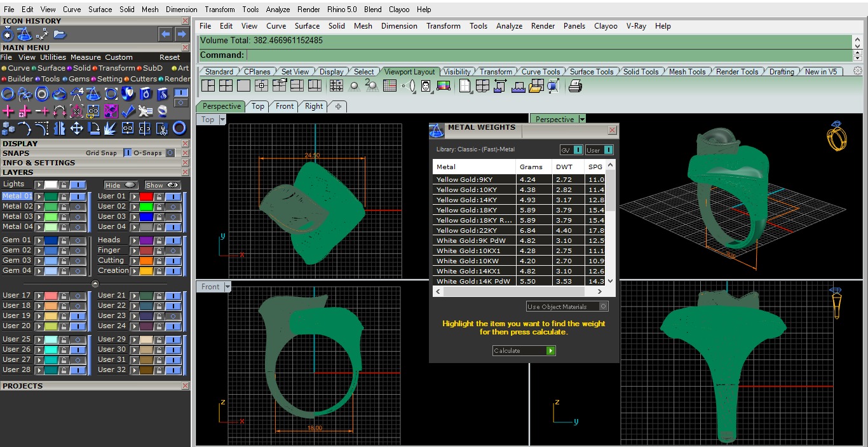This screenshot has height=447, width=868.
Task: Click Reset in the Main Menu
Action: tap(170, 57)
